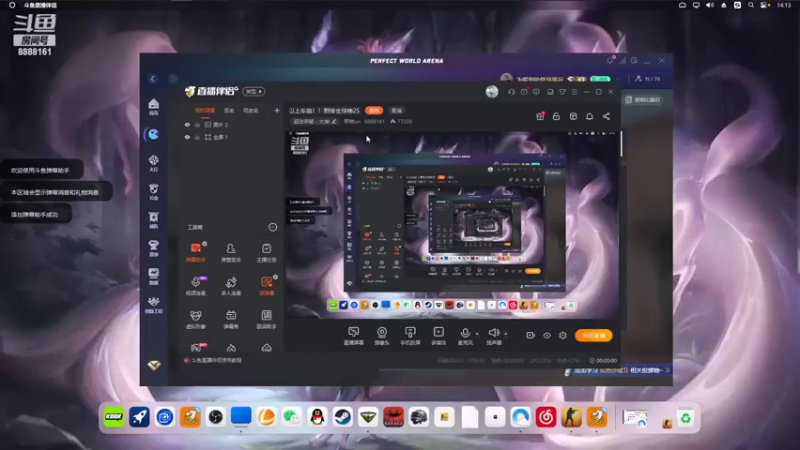800x450 pixels.
Task: Toggle visibility of the 图片 2 source
Action: click(187, 124)
